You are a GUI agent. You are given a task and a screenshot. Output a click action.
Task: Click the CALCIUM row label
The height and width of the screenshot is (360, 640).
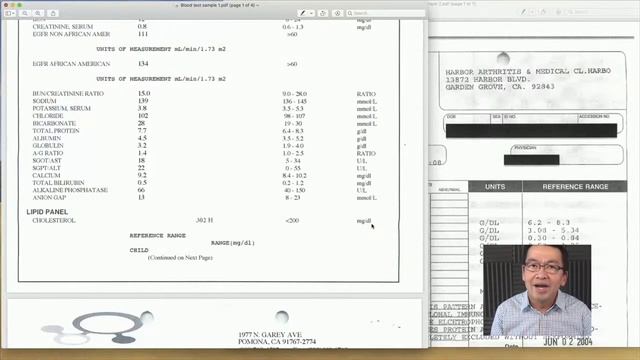(x=46, y=175)
